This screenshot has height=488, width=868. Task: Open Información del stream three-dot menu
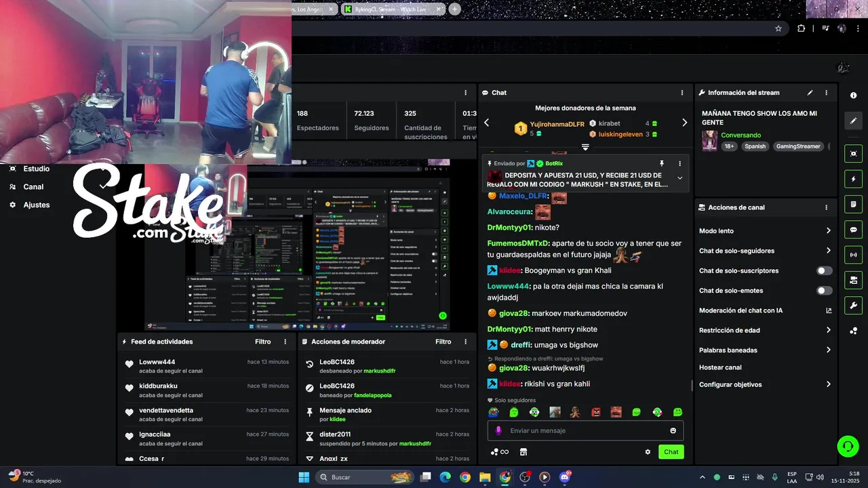(x=826, y=93)
